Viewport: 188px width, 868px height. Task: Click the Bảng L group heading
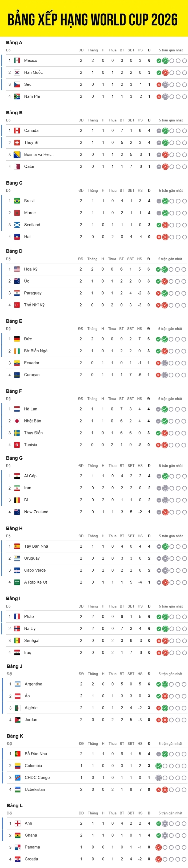(15, 805)
